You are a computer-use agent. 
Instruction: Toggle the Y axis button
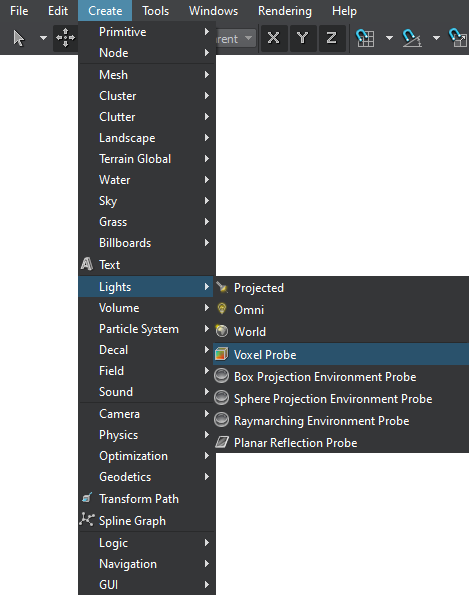coord(302,38)
